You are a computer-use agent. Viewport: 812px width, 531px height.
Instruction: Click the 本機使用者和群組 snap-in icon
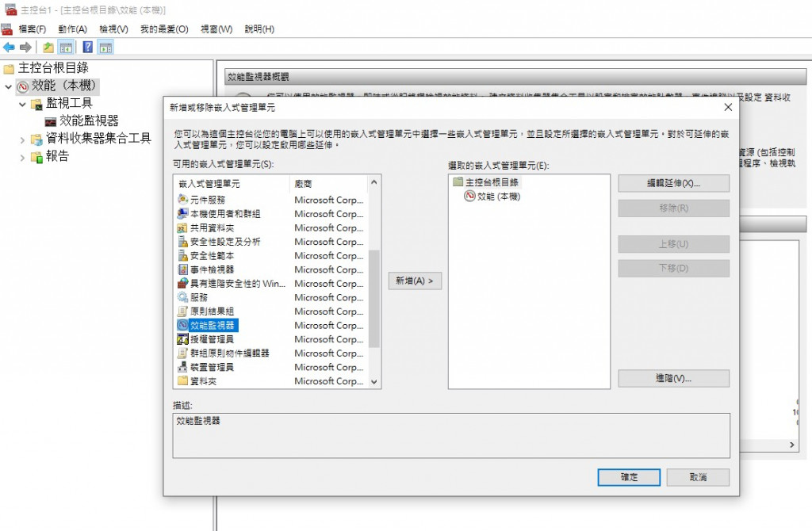click(183, 214)
